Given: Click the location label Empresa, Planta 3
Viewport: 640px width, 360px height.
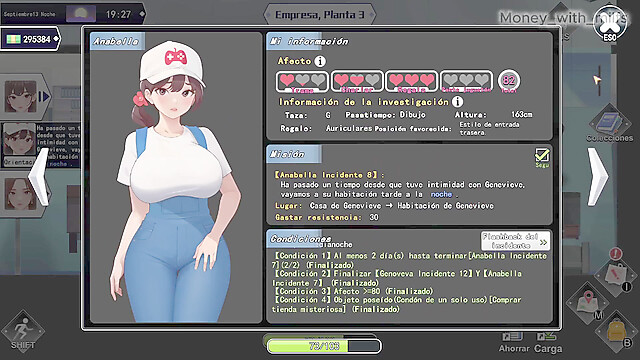Looking at the screenshot, I should 320,15.
